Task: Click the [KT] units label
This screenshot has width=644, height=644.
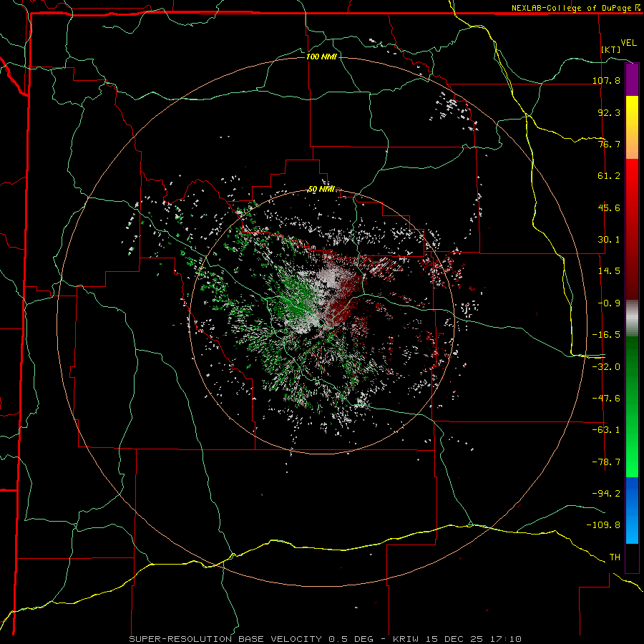Action: pos(611,49)
